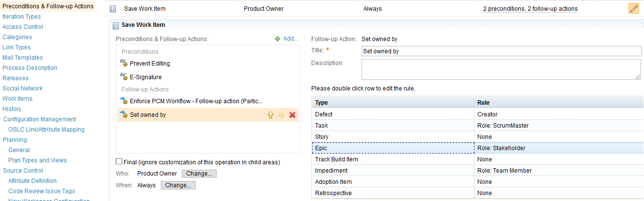Image resolution: width=644 pixels, height=201 pixels.
Task: Delete the Set owned by action
Action: (x=292, y=115)
